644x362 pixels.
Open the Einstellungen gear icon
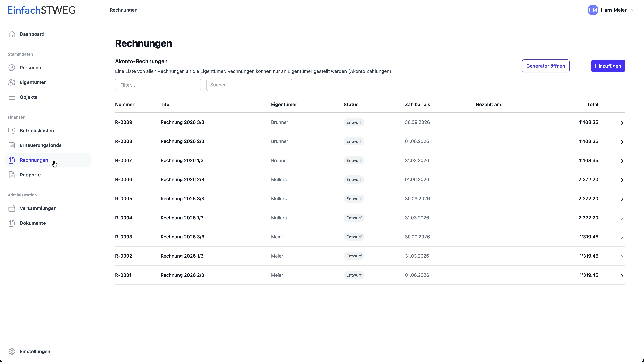pos(12,351)
